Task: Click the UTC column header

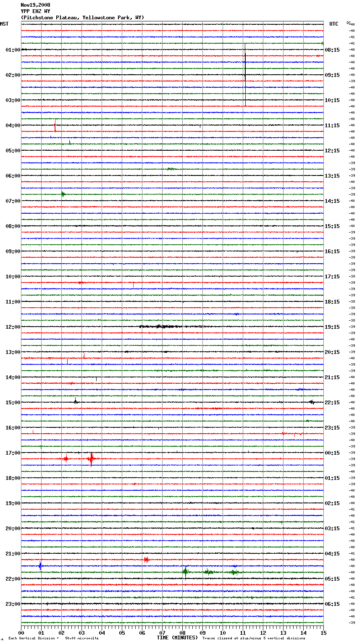Action: coord(334,24)
